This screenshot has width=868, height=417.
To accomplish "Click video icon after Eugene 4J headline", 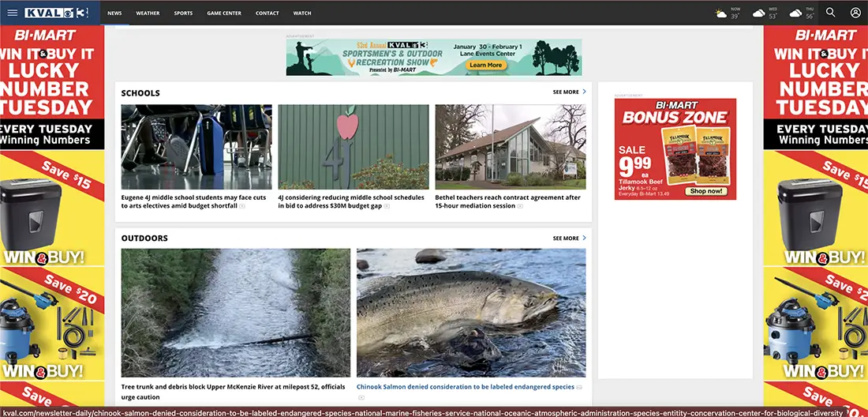I will pos(242,206).
